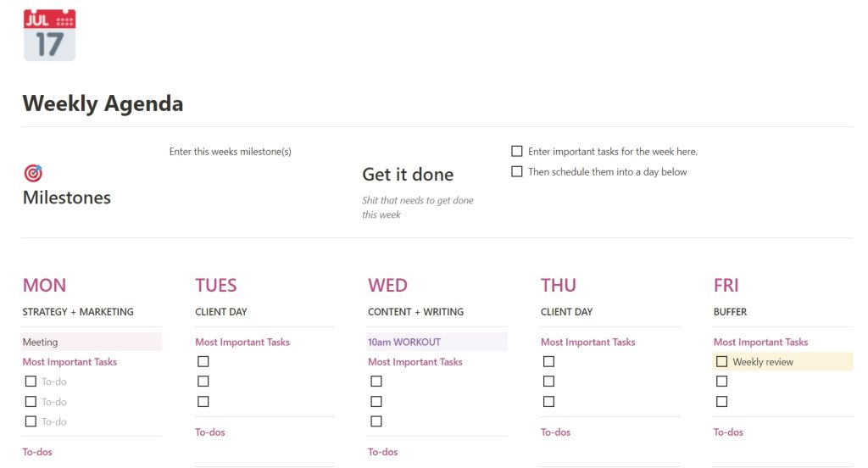Check the first To-do box under MON
The width and height of the screenshot is (868, 468).
coord(31,381)
